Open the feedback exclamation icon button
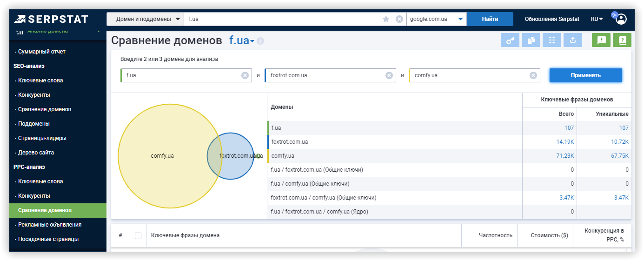Viewport: 644px width, 261px height. pyautogui.click(x=601, y=40)
